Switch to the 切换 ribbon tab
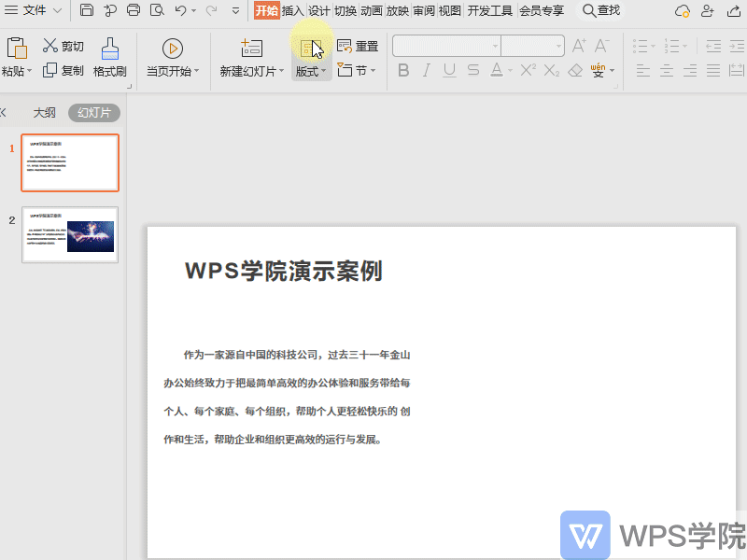Image resolution: width=747 pixels, height=560 pixels. [345, 10]
